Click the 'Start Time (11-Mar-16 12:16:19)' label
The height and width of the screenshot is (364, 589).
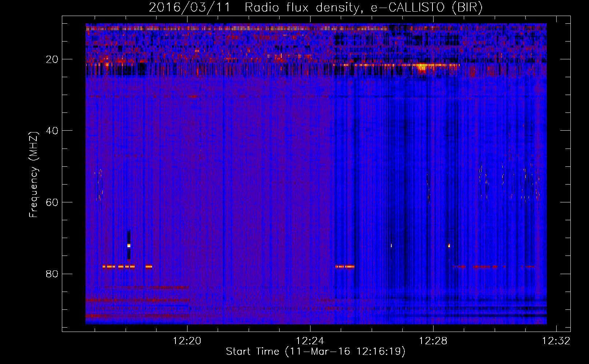coord(315,352)
